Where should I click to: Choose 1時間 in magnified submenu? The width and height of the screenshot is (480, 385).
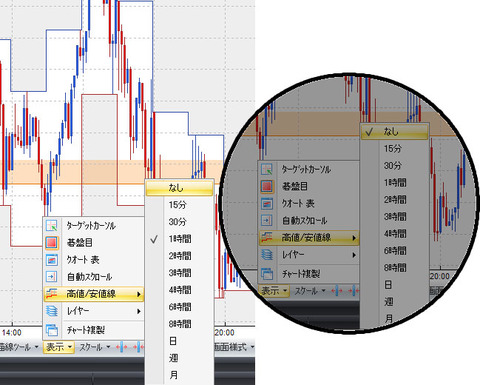click(x=394, y=182)
